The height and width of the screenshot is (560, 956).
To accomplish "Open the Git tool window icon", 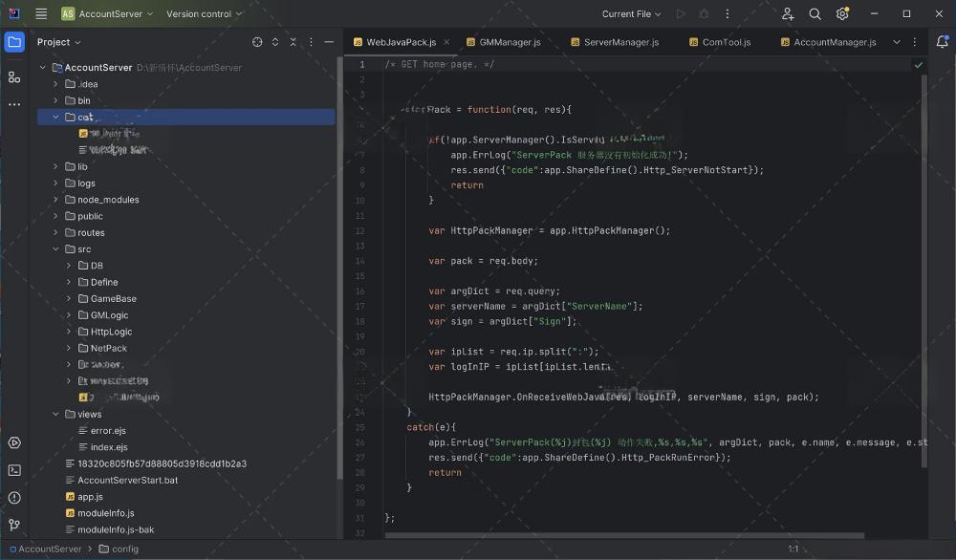I will click(x=14, y=525).
